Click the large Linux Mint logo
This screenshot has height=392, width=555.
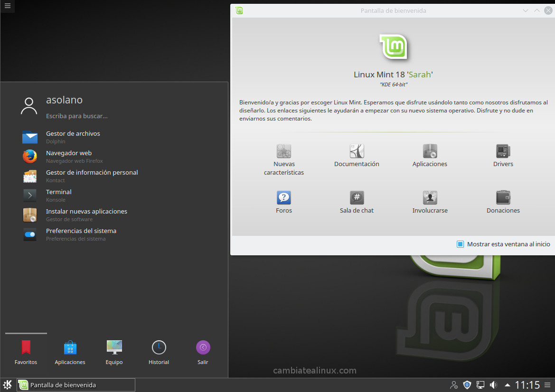(393, 47)
